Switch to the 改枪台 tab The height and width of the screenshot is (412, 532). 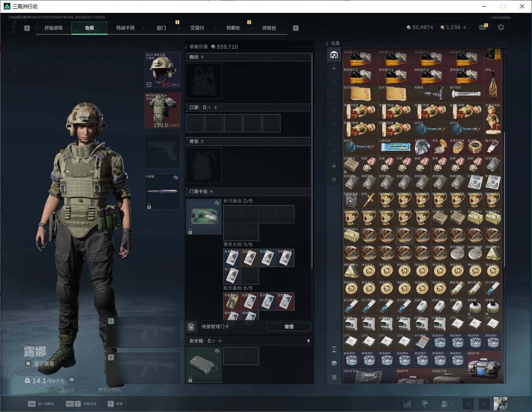click(x=269, y=28)
